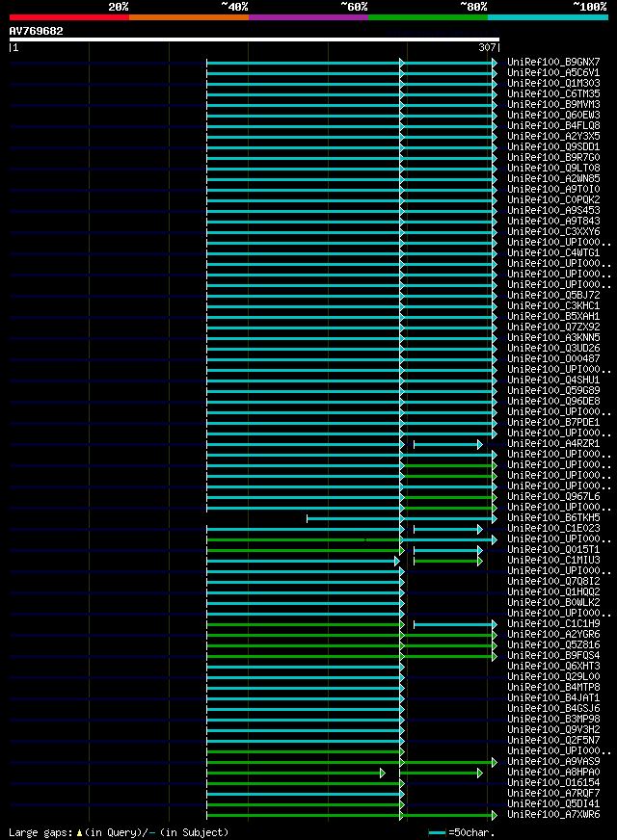Select the UniRef100_B9FQS4 label
Viewport: 617px width, 840px height.
(x=553, y=656)
